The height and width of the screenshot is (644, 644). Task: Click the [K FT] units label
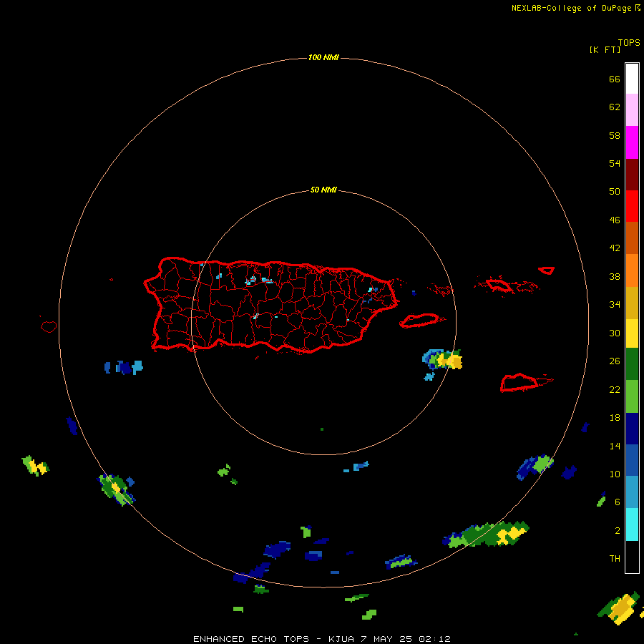pyautogui.click(x=605, y=50)
